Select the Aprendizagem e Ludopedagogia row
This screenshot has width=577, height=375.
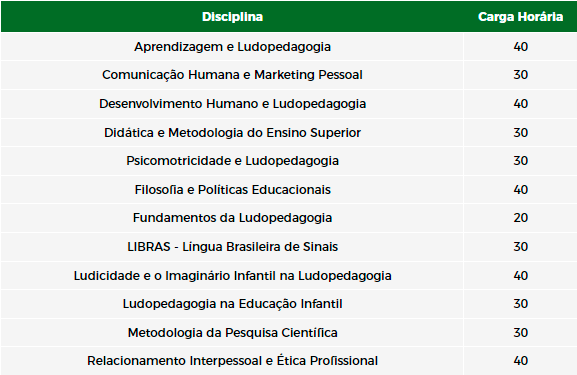point(288,47)
